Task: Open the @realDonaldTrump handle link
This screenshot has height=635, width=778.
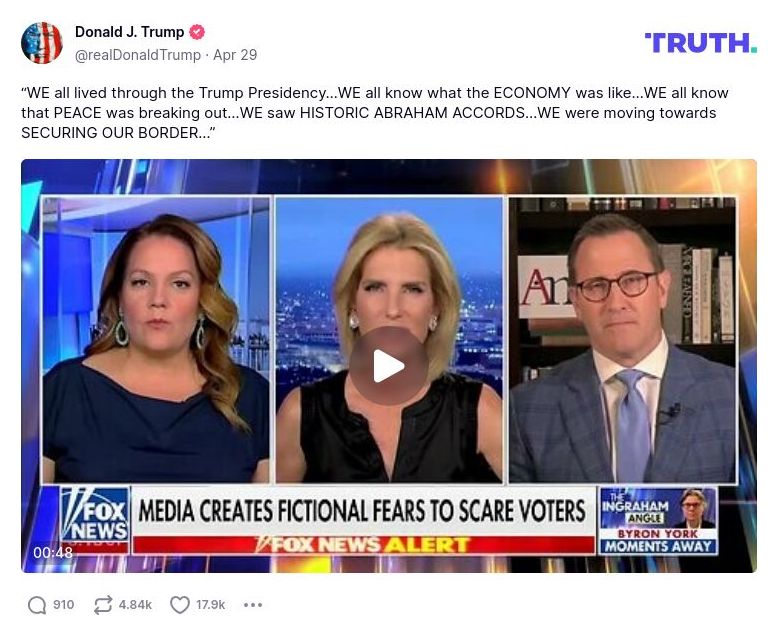Action: 137,55
